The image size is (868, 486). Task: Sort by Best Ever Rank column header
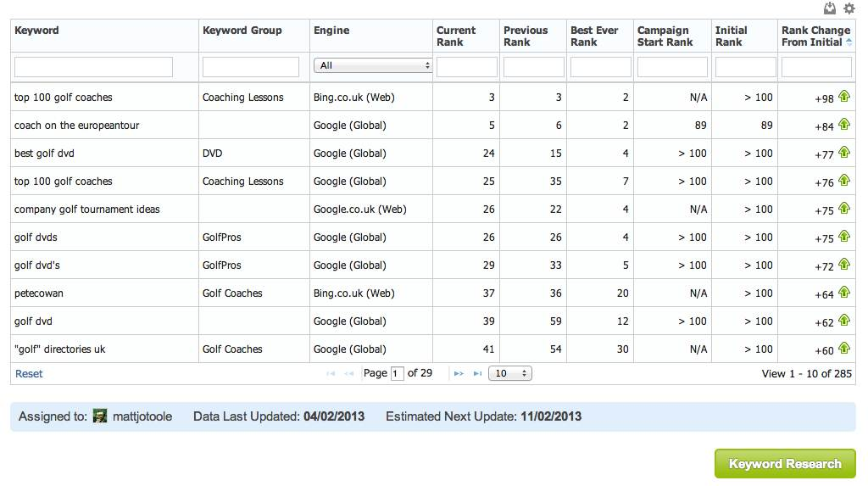click(x=594, y=36)
